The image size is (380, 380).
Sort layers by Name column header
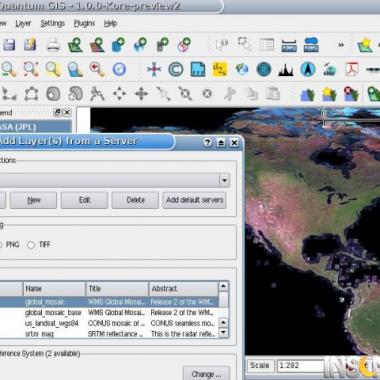(x=54, y=289)
